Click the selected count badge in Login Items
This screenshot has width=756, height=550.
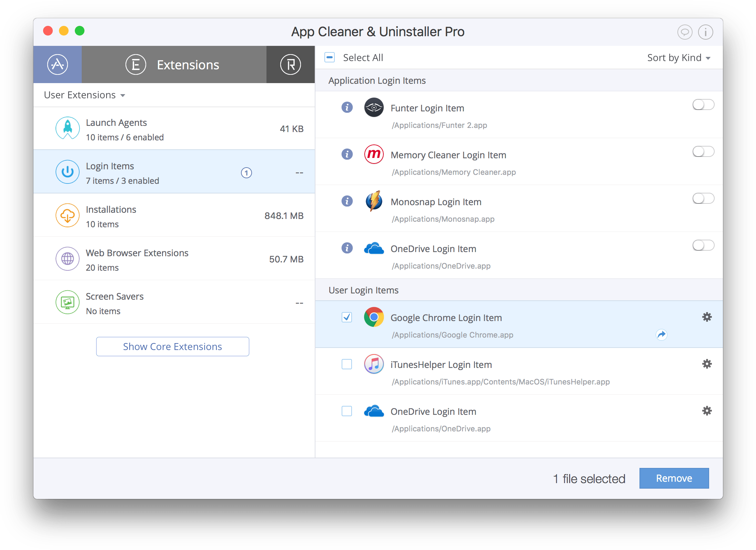(246, 172)
